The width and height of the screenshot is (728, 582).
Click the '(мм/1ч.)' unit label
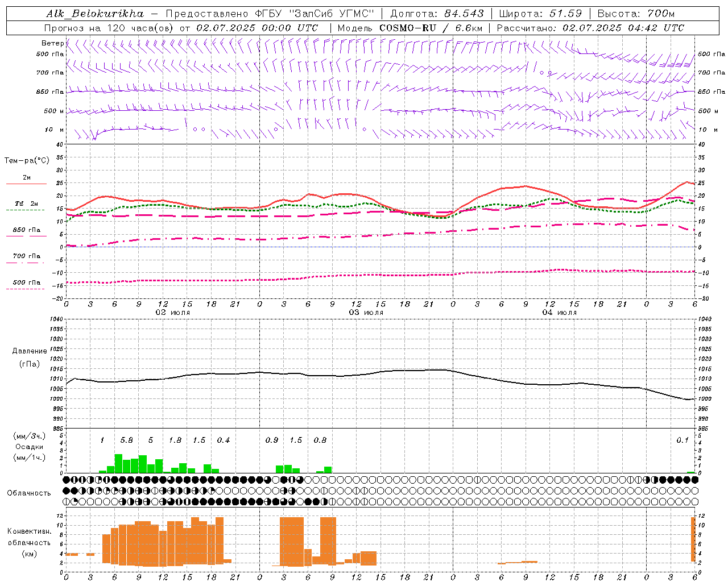click(x=29, y=457)
